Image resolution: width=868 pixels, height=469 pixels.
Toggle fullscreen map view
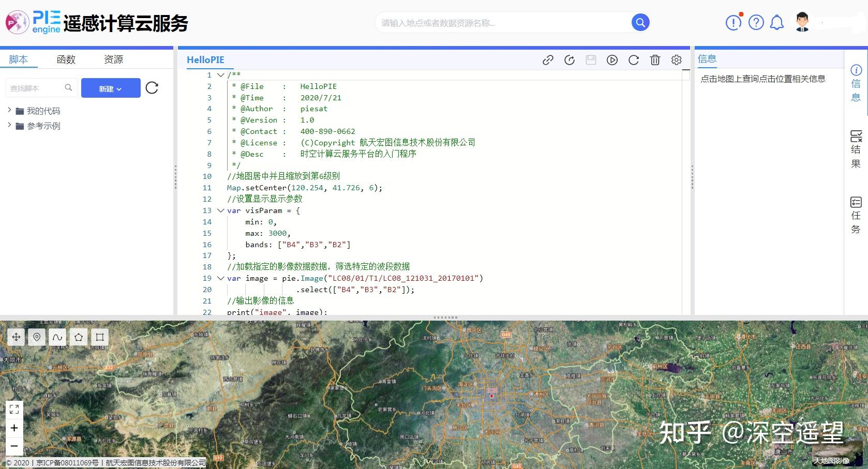[x=14, y=410]
